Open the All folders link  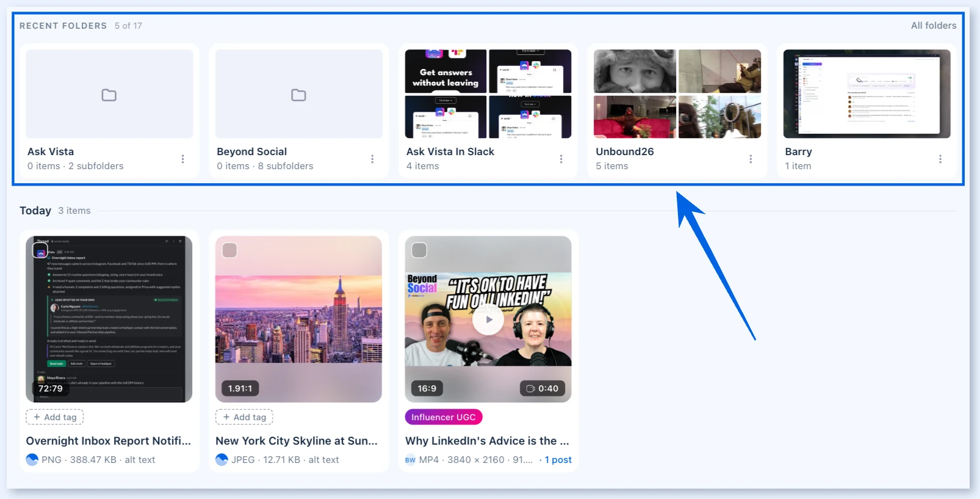tap(934, 26)
